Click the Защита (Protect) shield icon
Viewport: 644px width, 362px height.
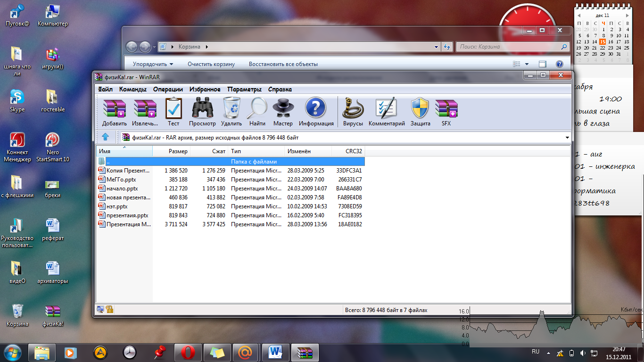pyautogui.click(x=420, y=112)
